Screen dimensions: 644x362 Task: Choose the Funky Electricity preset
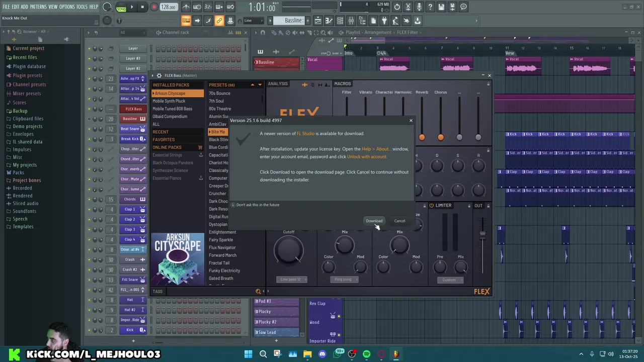pos(224,270)
